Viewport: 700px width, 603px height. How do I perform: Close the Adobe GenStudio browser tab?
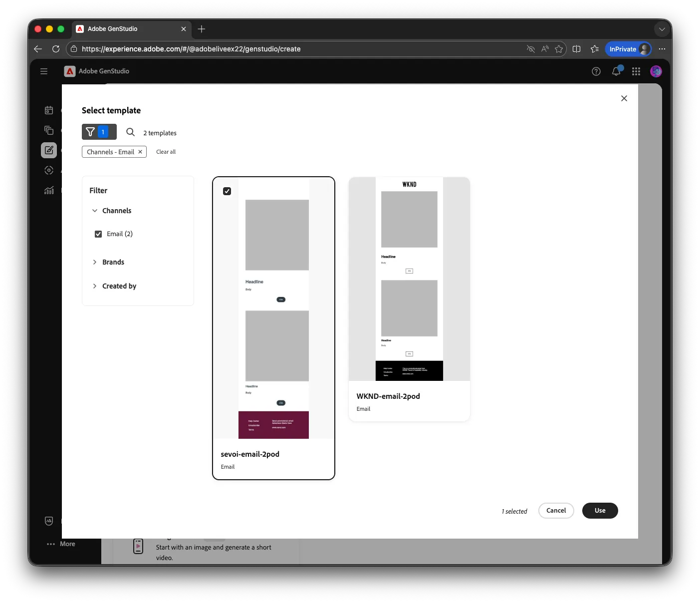click(x=184, y=29)
